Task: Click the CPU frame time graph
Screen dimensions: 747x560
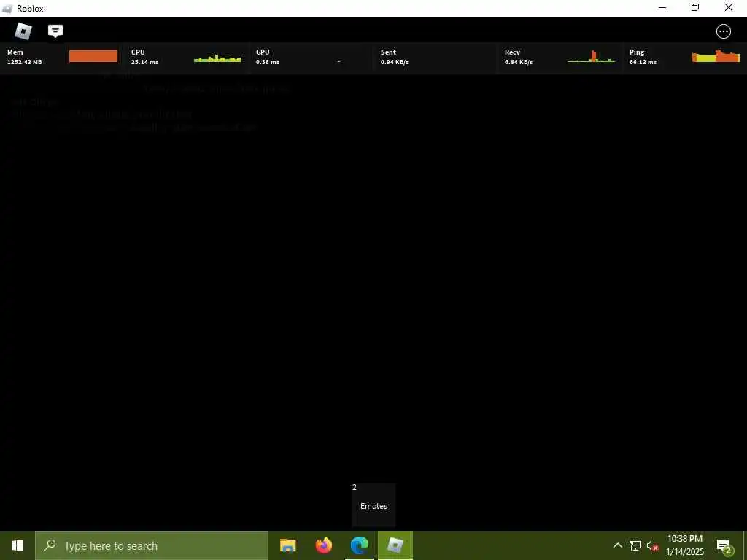Action: pos(217,58)
